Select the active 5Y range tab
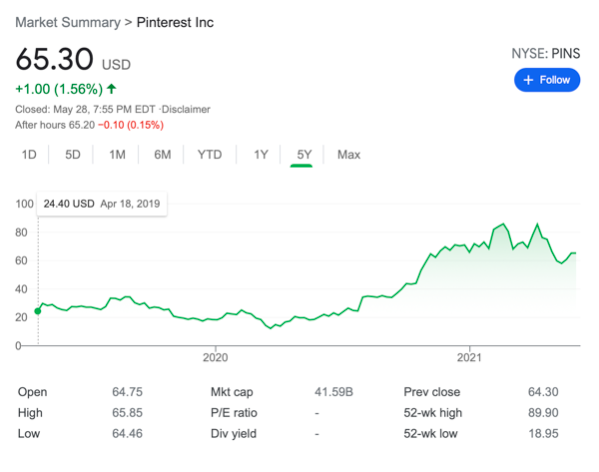599x472 pixels. pos(304,155)
